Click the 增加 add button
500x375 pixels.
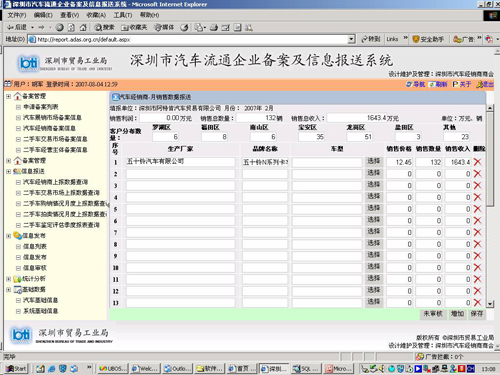click(x=457, y=314)
